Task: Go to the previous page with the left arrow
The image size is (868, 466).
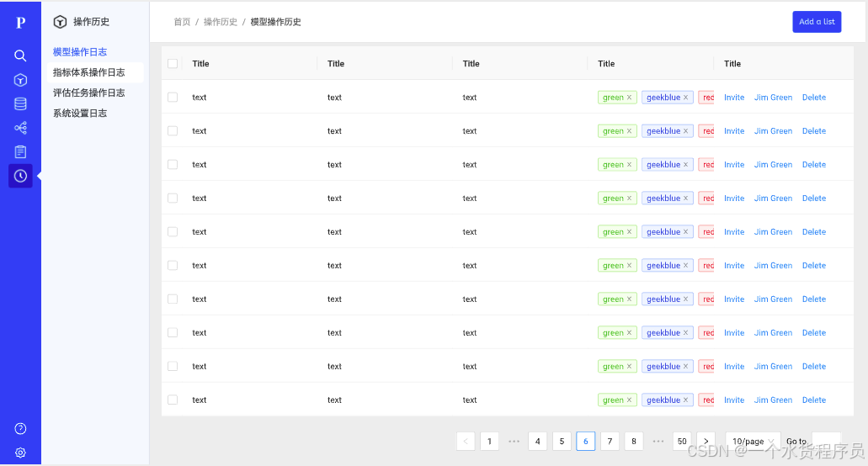Action: click(466, 441)
